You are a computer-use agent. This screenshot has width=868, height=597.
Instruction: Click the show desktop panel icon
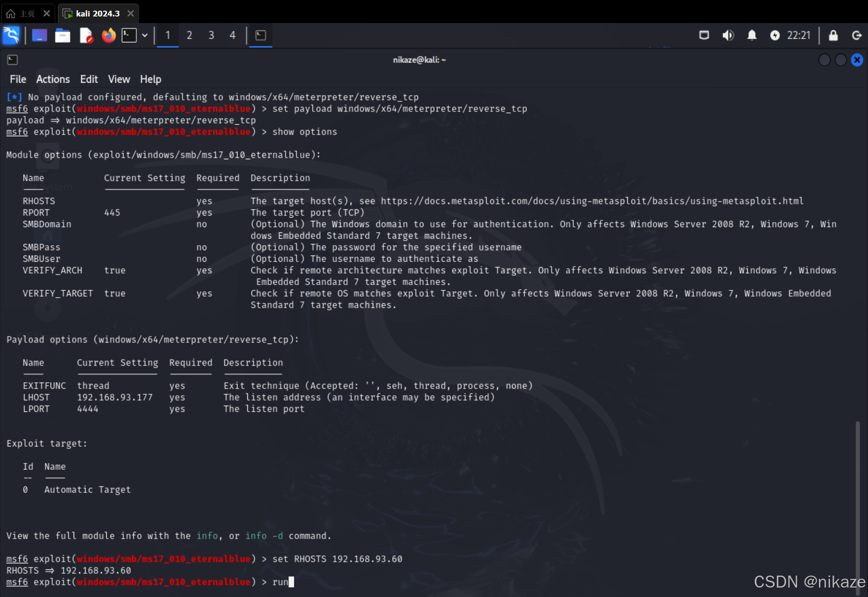pos(40,35)
